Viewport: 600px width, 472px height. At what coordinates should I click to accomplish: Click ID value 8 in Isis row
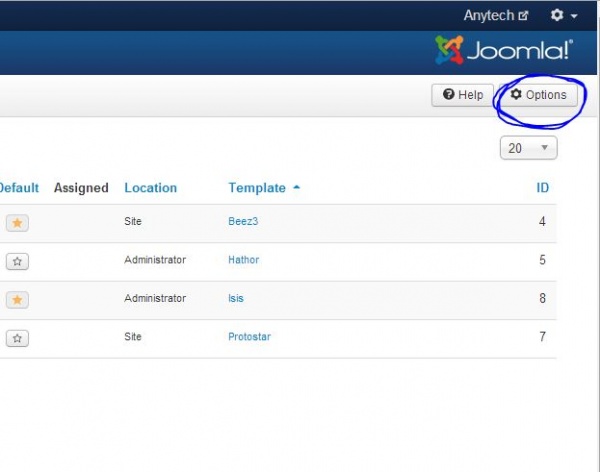pyautogui.click(x=542, y=298)
